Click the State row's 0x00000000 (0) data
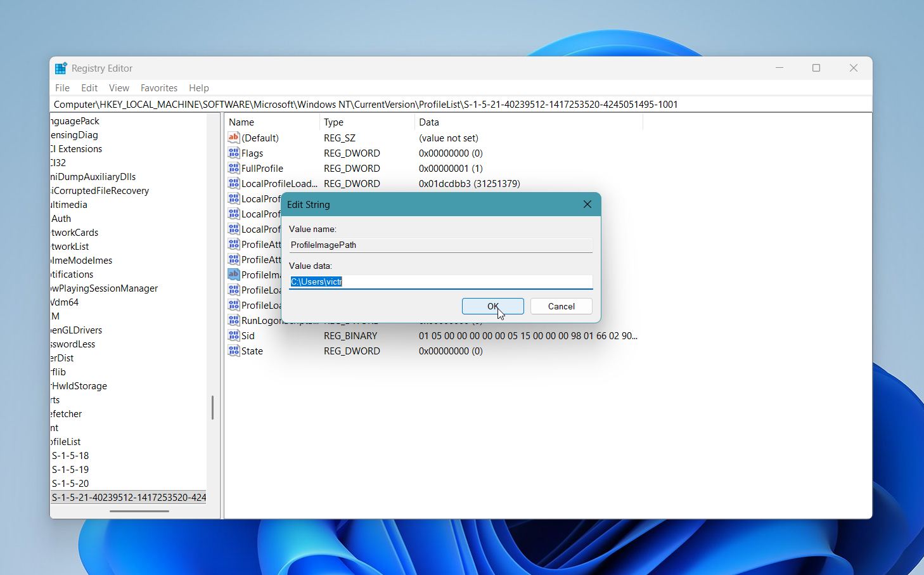Image resolution: width=924 pixels, height=575 pixels. pos(451,351)
